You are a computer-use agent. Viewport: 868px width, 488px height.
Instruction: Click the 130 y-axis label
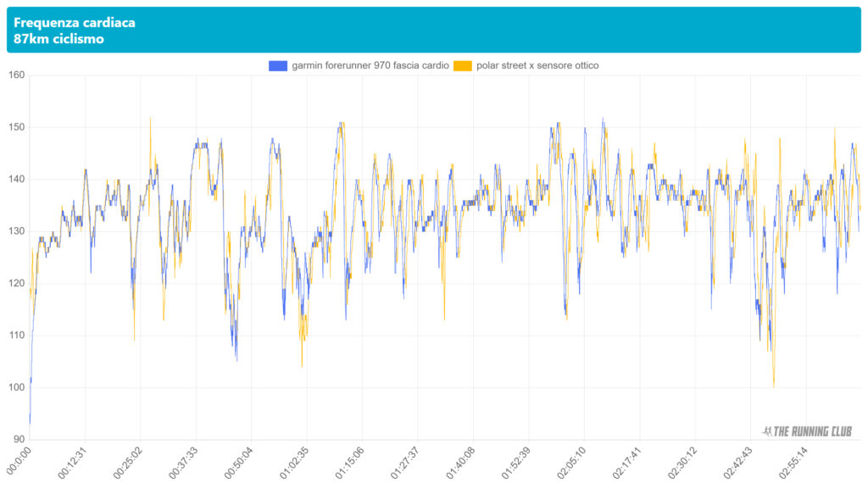pyautogui.click(x=17, y=231)
